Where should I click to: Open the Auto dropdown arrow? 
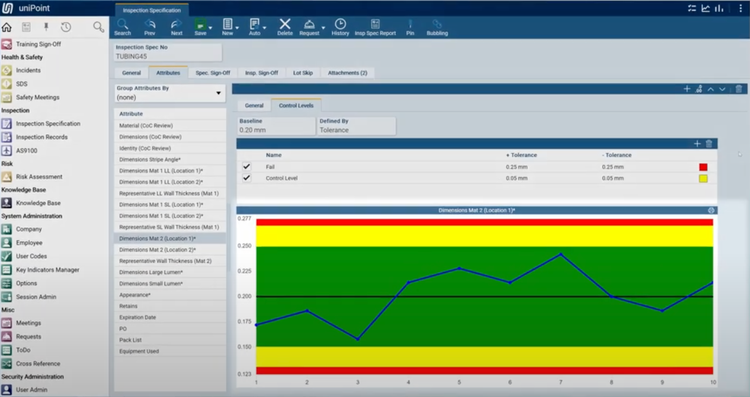click(265, 28)
